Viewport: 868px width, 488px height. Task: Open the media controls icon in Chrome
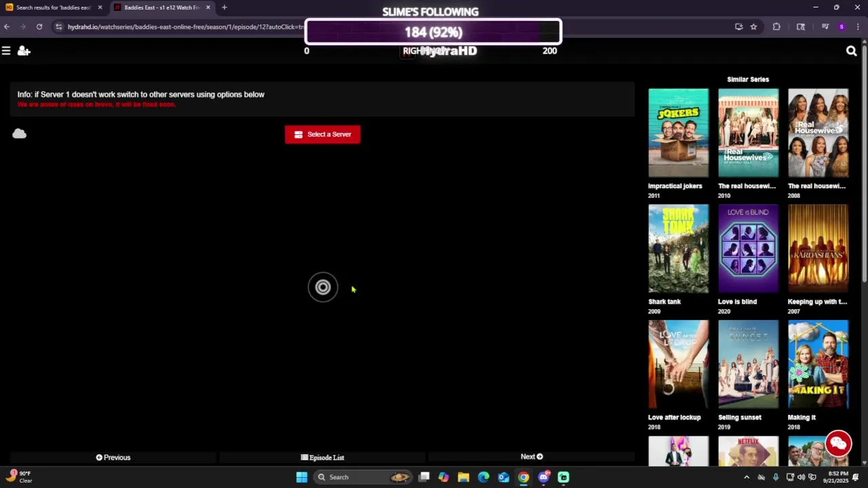pos(825,26)
